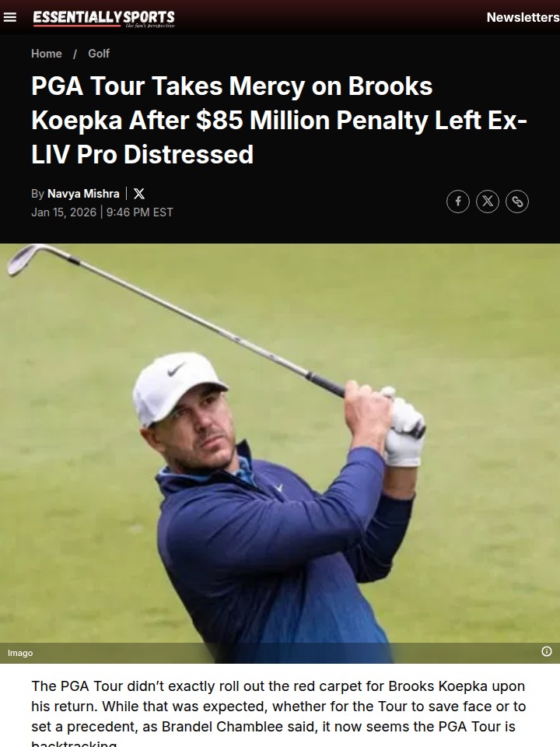Open the hamburger navigation menu
Image resolution: width=560 pixels, height=747 pixels.
pos(9,17)
